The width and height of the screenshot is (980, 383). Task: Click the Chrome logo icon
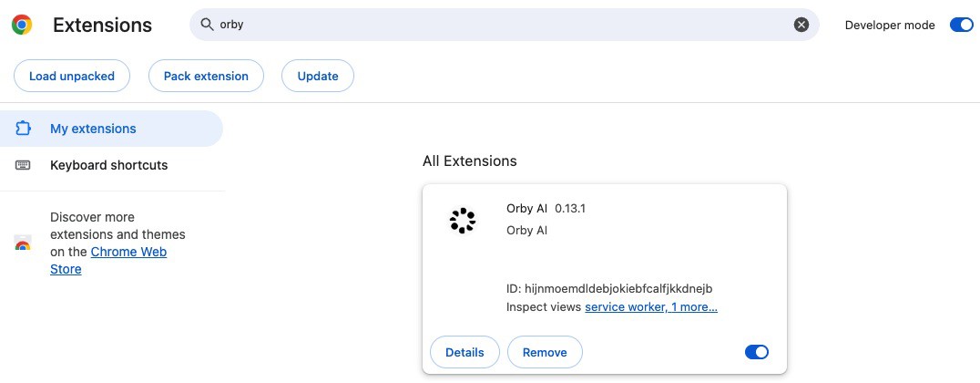pos(22,25)
